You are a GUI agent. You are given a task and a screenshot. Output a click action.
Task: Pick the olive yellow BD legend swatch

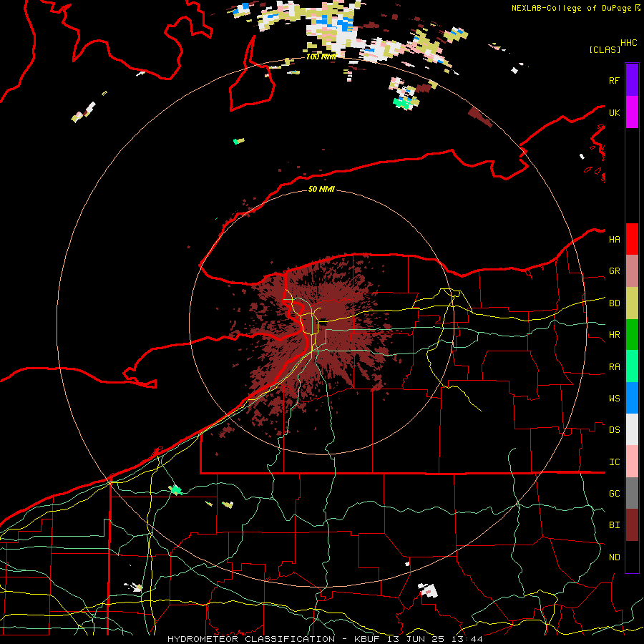[632, 303]
